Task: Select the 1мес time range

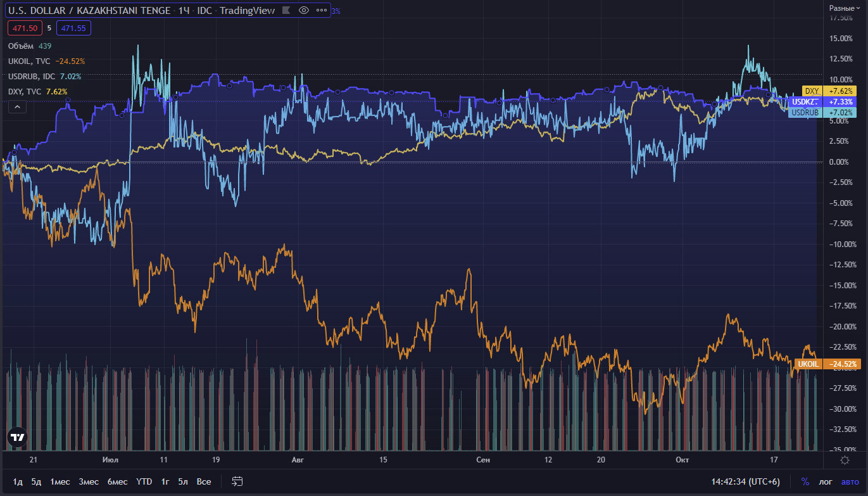Action: click(60, 481)
